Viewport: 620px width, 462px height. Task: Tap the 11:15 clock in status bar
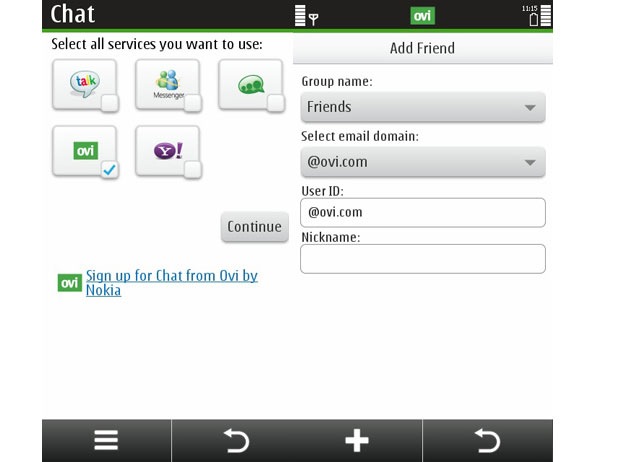pos(529,8)
